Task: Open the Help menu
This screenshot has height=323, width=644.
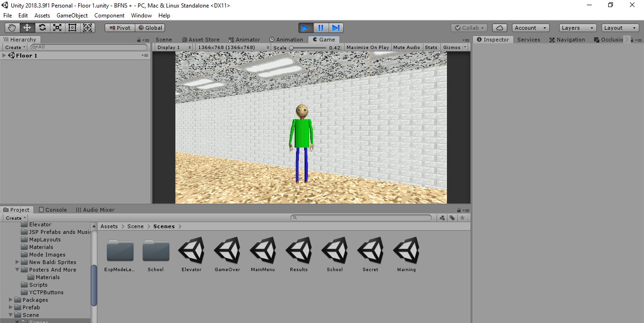Action: [x=164, y=16]
